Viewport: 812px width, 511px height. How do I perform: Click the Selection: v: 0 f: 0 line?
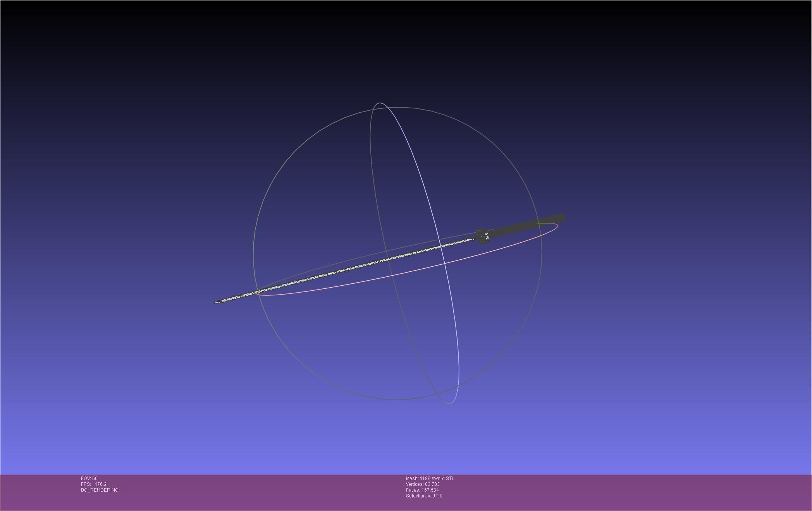[x=424, y=496]
